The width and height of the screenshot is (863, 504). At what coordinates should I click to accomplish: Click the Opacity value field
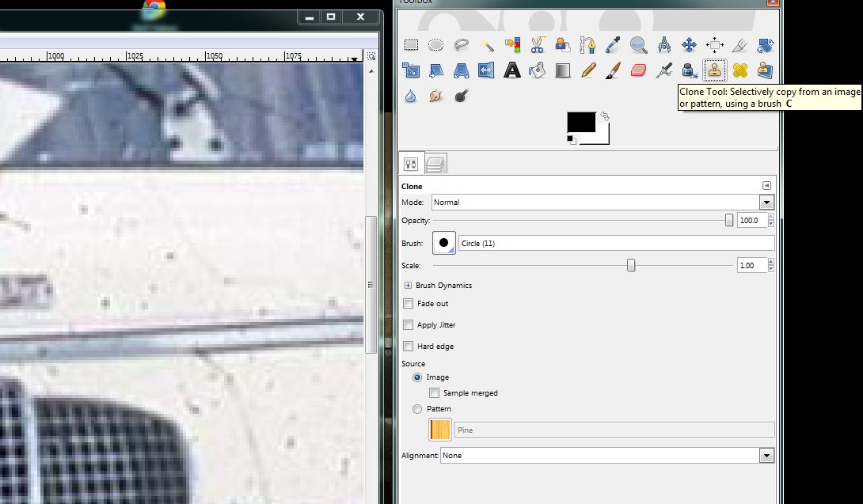[x=751, y=220]
